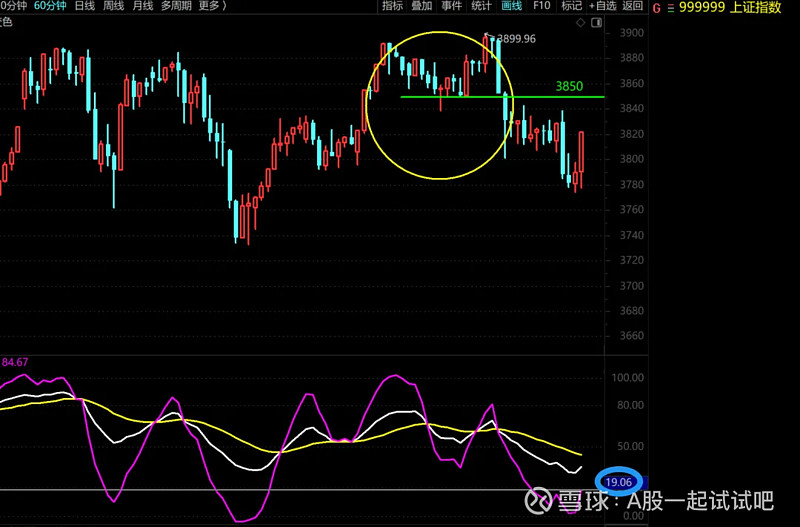Viewport: 800px width, 527px height.
Task: Toggle the 画线 drawing tool
Action: (x=511, y=6)
